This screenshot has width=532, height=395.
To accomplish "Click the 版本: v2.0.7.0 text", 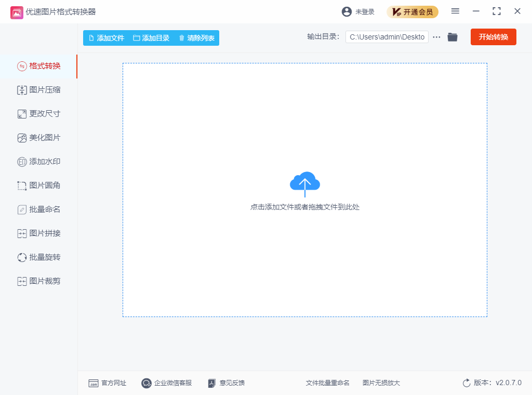I will [x=497, y=383].
